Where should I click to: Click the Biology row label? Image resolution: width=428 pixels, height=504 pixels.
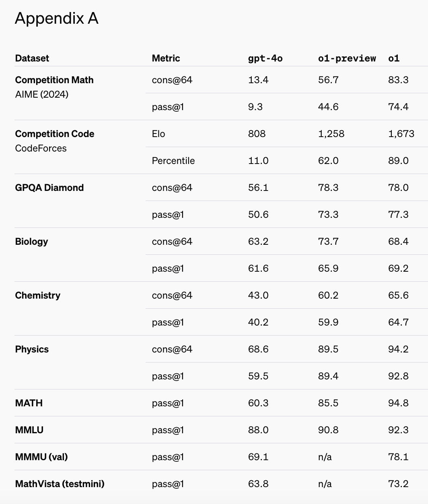click(x=31, y=242)
